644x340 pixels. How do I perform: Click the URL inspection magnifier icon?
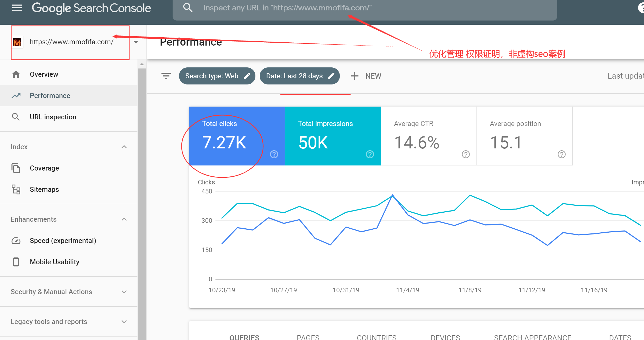(x=16, y=117)
